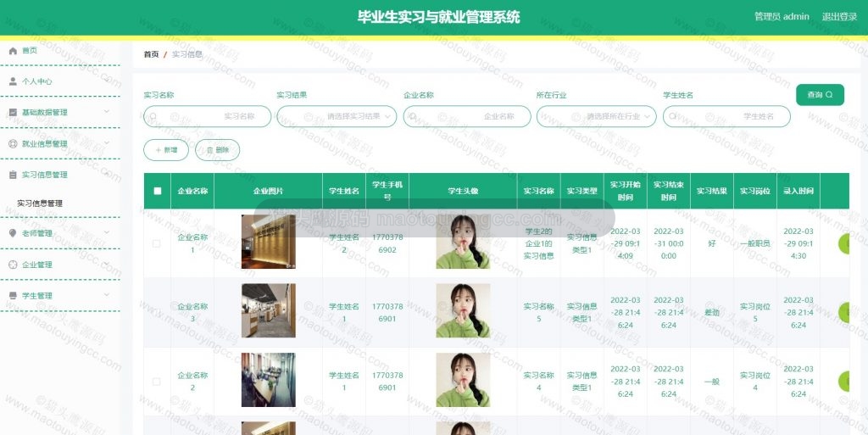This screenshot has width=868, height=435.
Task: Open student avatar in 企业名称 2 row
Action: 463,380
